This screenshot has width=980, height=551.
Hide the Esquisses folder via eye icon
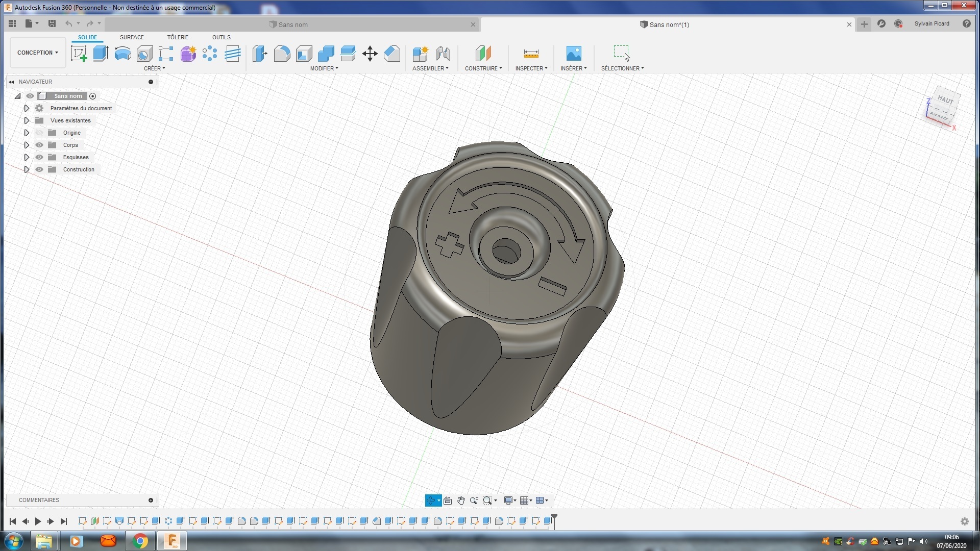pos(39,157)
